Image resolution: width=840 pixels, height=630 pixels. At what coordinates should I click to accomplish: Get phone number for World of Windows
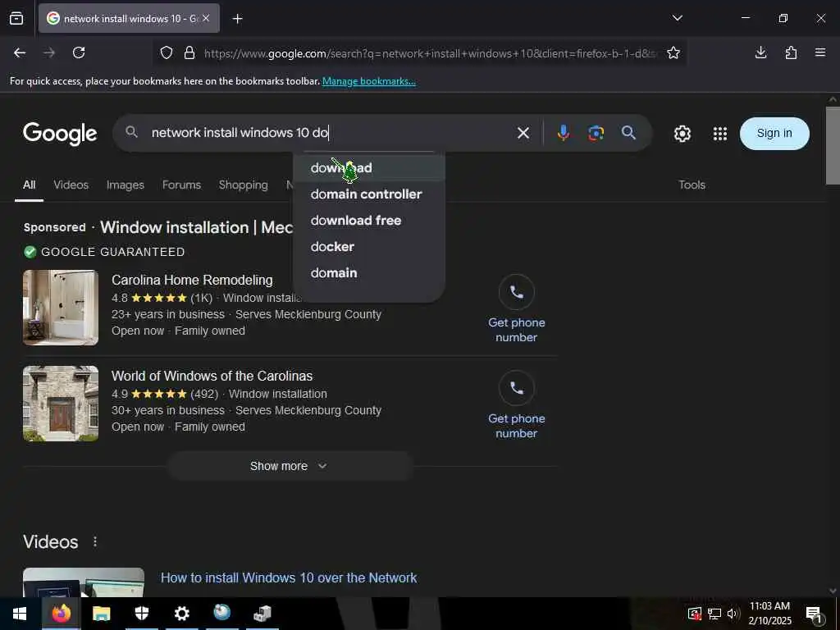coord(517,405)
